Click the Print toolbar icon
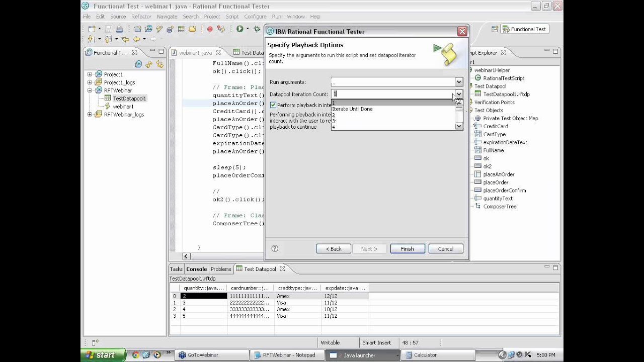Image resolution: width=644 pixels, height=362 pixels. [119, 29]
